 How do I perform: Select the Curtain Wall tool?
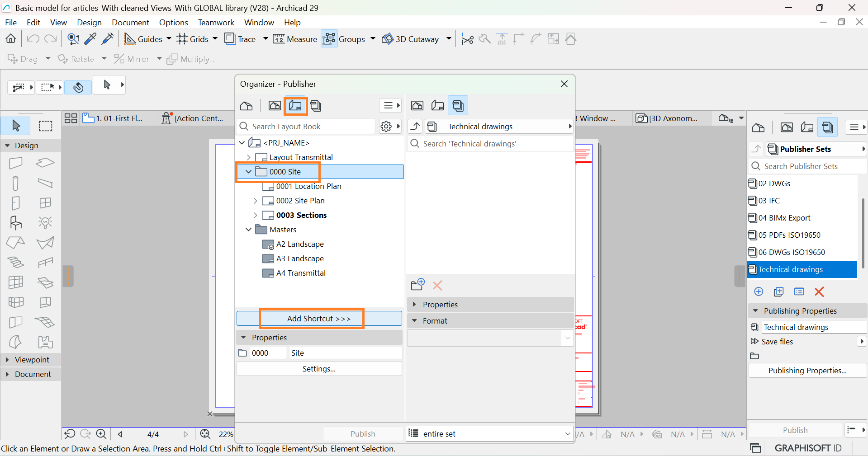click(x=15, y=282)
